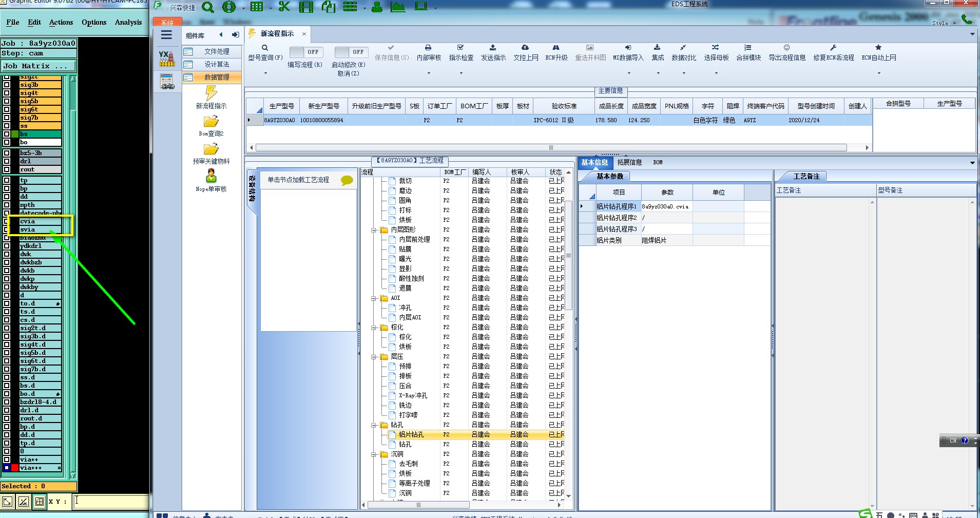This screenshot has height=518, width=980.
Task: Tick the checkbox for layer cvia
Action: [7, 221]
